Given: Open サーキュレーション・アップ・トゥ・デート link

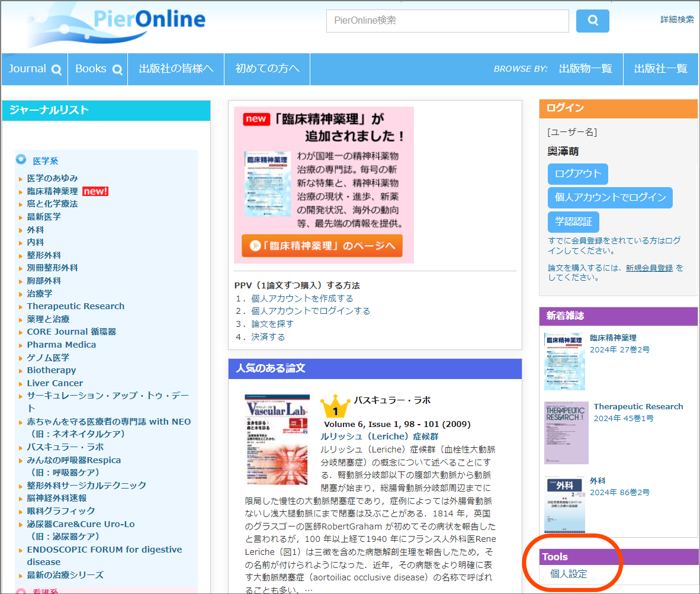Looking at the screenshot, I should coord(108,402).
